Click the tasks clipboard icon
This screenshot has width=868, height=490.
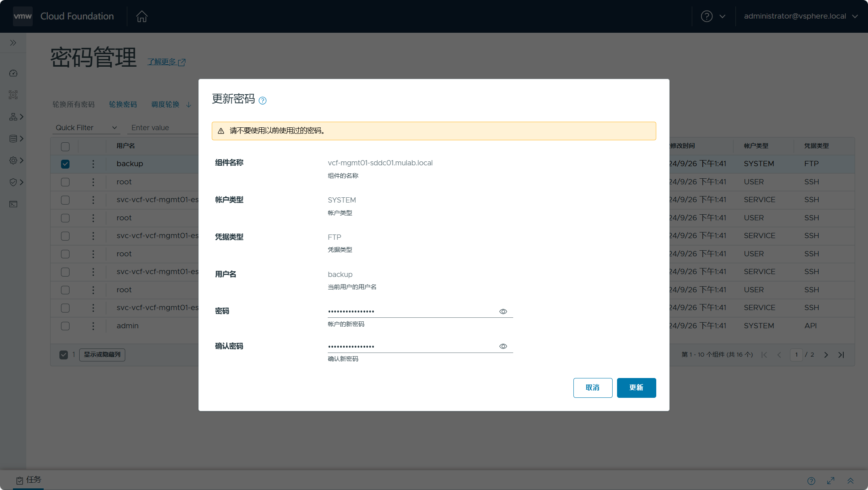pyautogui.click(x=19, y=480)
